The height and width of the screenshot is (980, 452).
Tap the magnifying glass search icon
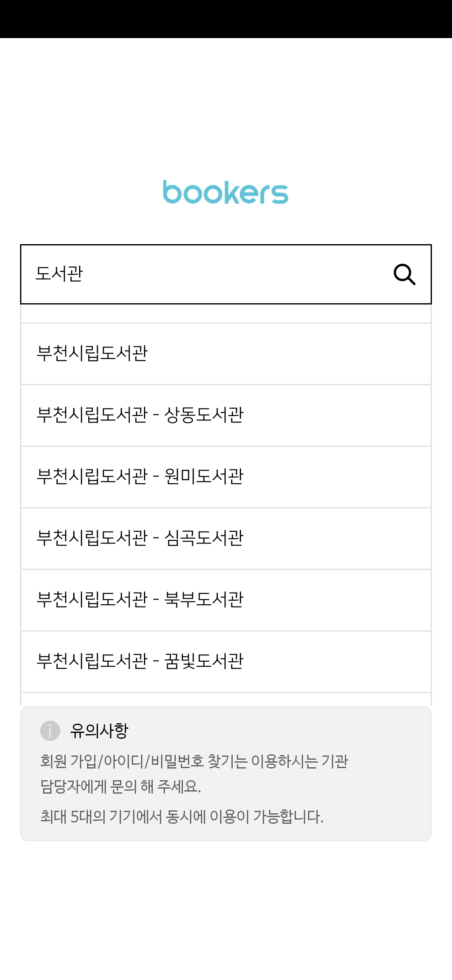[x=404, y=274]
